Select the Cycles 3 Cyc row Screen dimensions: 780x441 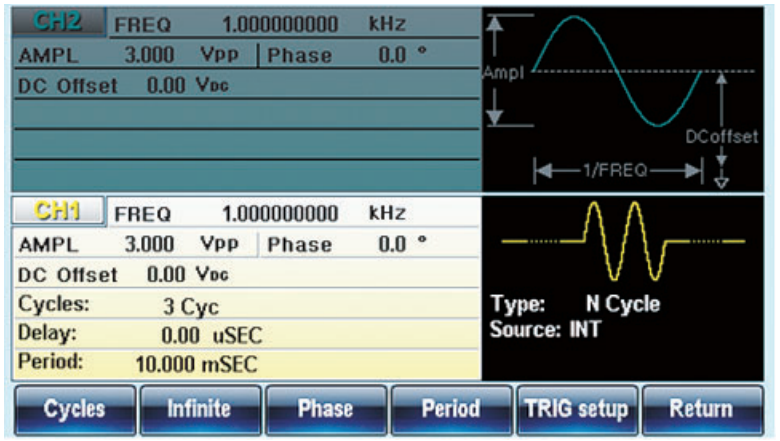pyautogui.click(x=247, y=305)
